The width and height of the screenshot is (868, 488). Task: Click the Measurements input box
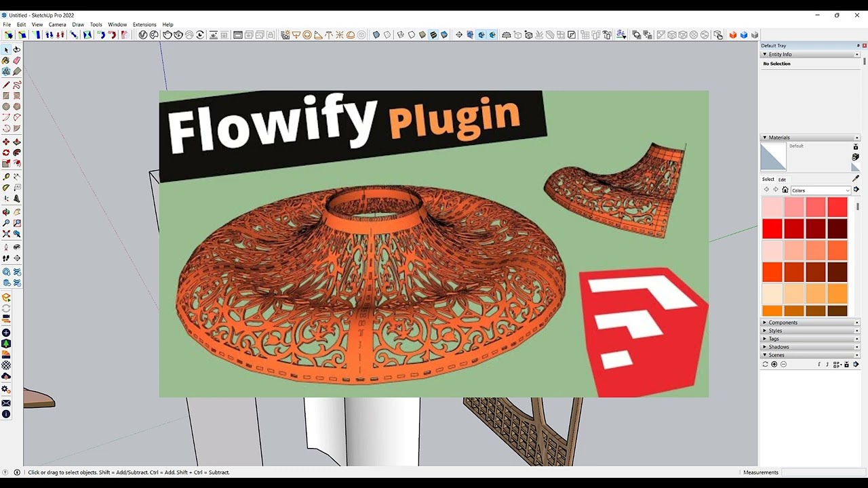click(x=823, y=472)
